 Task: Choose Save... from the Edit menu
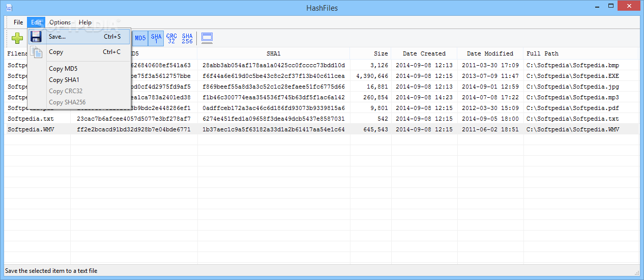(79, 37)
